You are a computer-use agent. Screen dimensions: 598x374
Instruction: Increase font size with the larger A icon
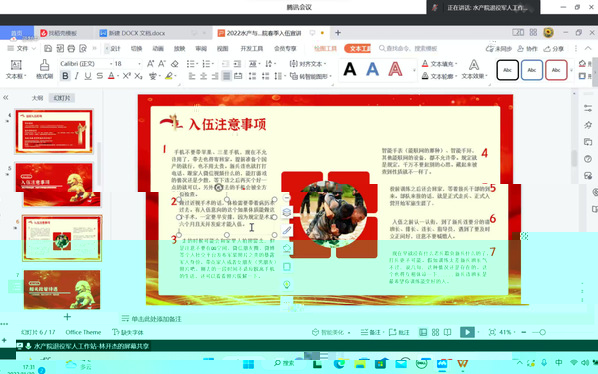tap(151, 64)
